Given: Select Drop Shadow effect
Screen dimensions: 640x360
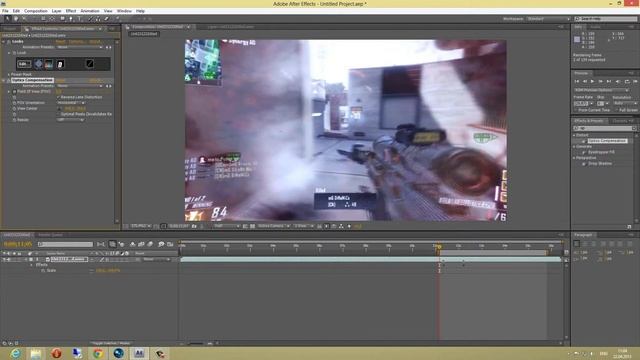Looking at the screenshot, I should click(x=600, y=163).
